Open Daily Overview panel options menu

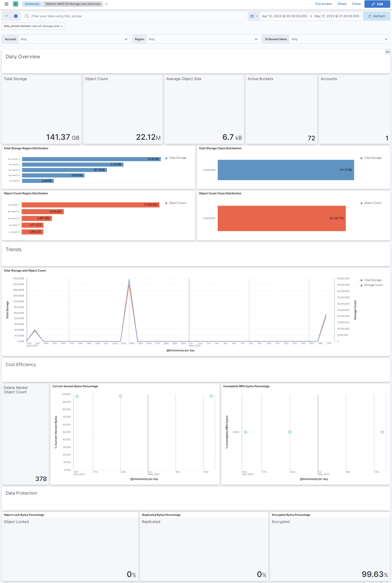click(387, 52)
